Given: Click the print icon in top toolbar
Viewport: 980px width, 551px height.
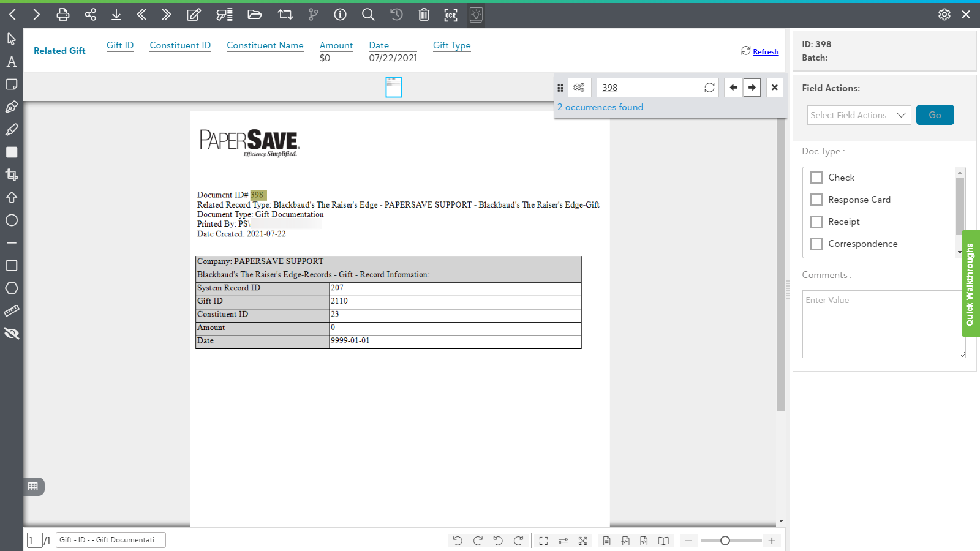Looking at the screenshot, I should click(62, 15).
